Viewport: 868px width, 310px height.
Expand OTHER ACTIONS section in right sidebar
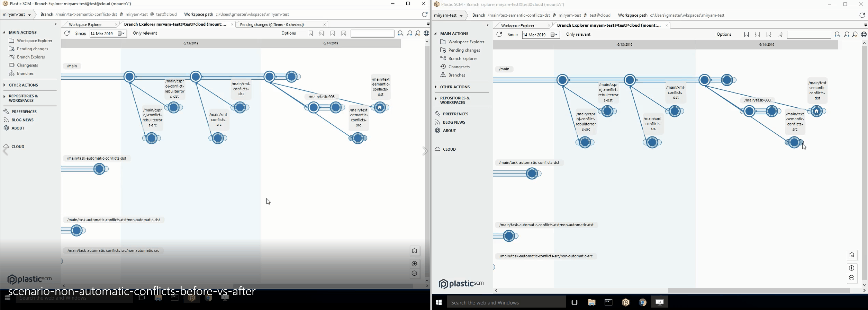(454, 87)
